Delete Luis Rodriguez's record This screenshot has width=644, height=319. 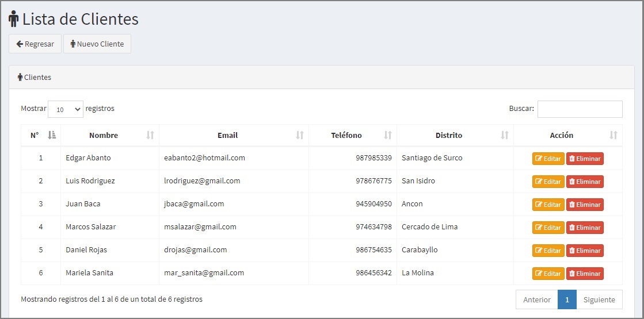pos(585,182)
